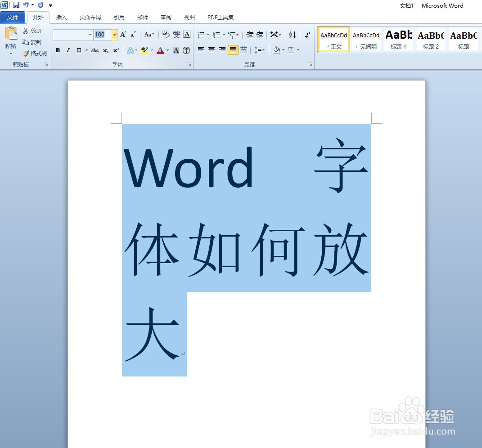Viewport: 482px width, 448px height.
Task: Open the font size dropdown arrow
Action: [114, 35]
